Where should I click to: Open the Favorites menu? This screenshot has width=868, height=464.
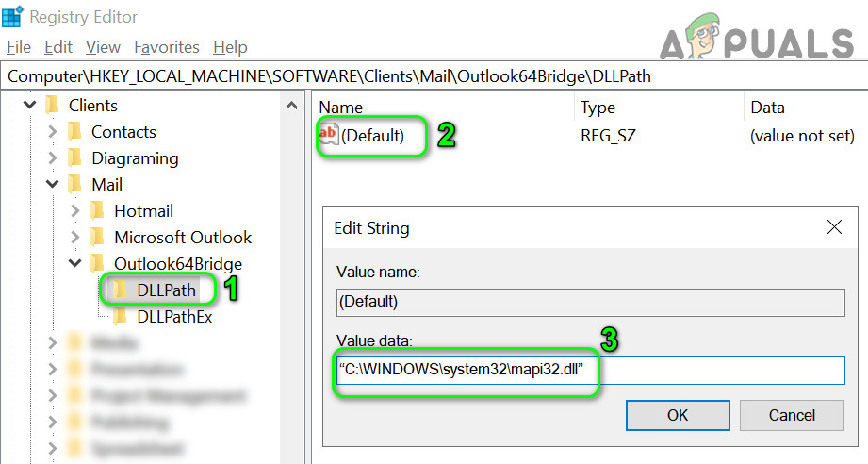pos(167,47)
